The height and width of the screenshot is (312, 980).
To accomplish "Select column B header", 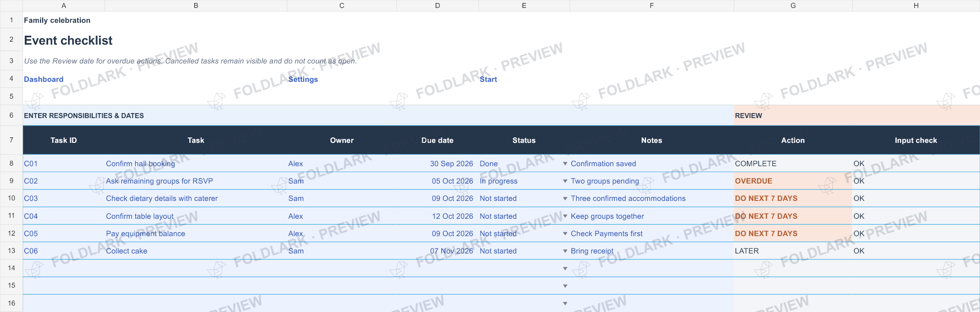I will [196, 5].
